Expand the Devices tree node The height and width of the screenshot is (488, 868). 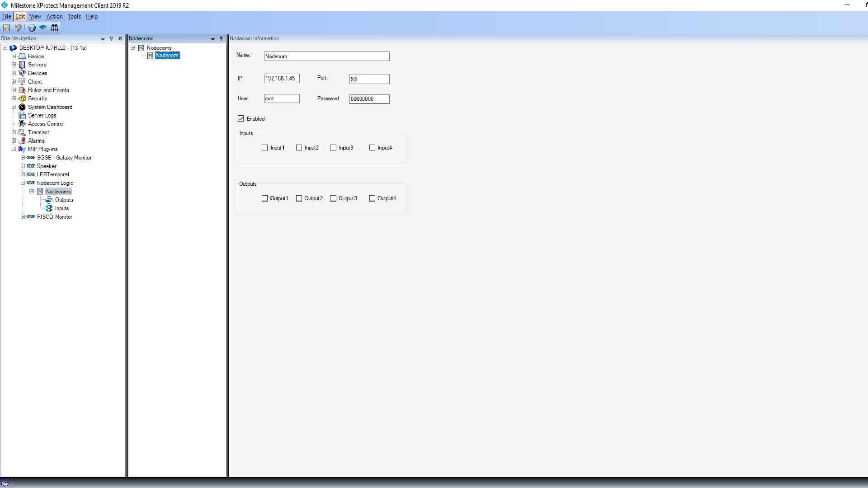pos(14,73)
